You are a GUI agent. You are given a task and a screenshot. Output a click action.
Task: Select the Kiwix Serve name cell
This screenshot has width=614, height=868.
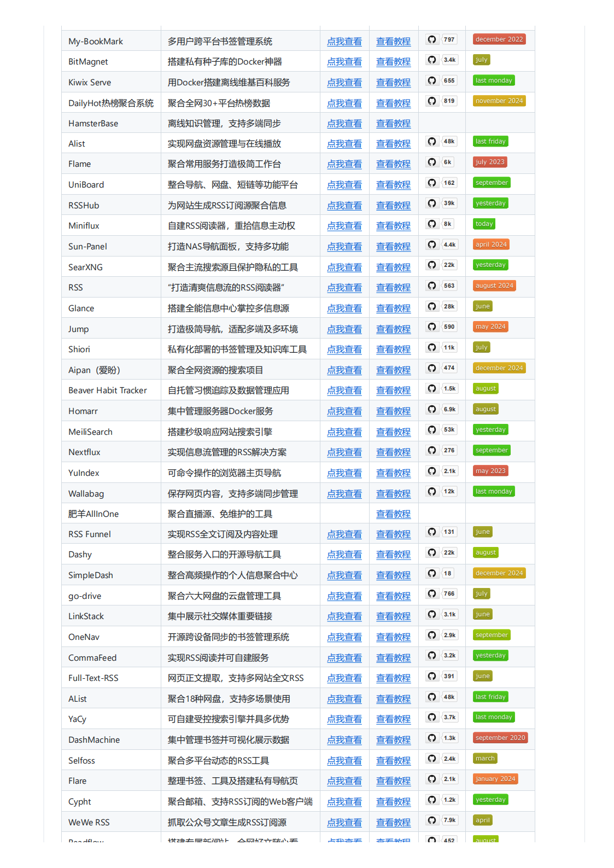point(112,82)
